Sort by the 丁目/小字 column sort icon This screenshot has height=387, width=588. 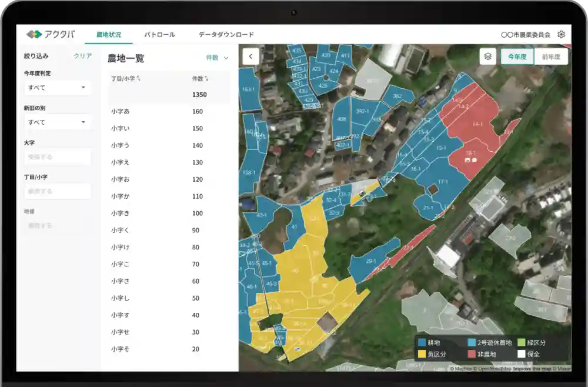tap(139, 78)
